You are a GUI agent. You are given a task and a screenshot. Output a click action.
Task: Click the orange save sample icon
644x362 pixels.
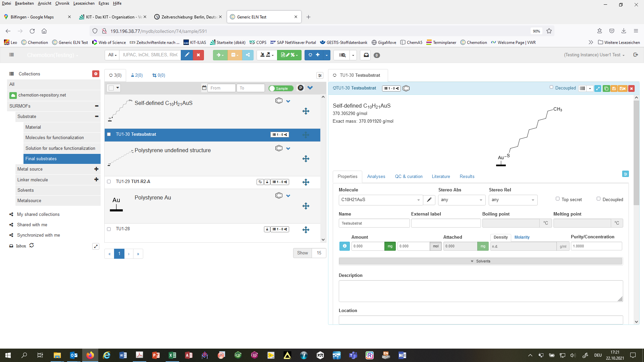coord(614,88)
